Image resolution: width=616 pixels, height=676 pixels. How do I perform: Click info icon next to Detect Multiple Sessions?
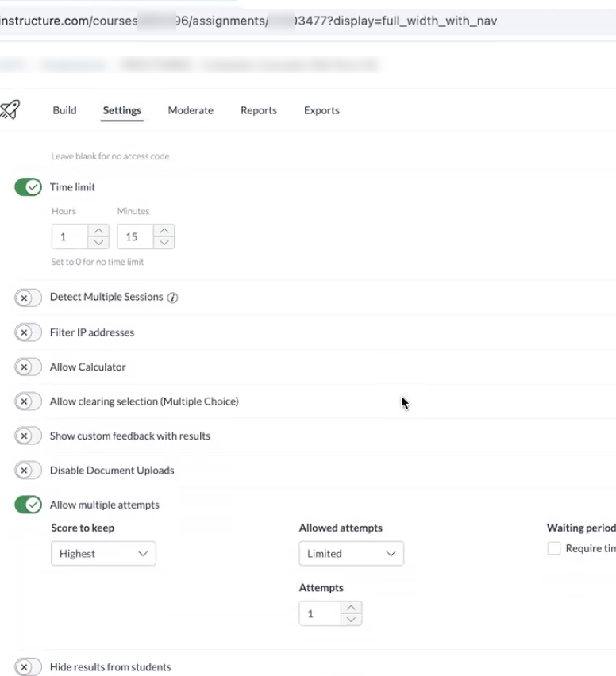point(173,298)
